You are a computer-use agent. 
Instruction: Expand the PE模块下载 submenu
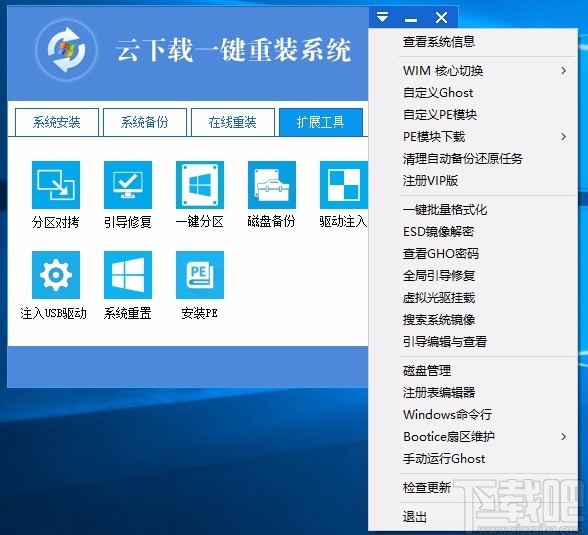(473, 136)
